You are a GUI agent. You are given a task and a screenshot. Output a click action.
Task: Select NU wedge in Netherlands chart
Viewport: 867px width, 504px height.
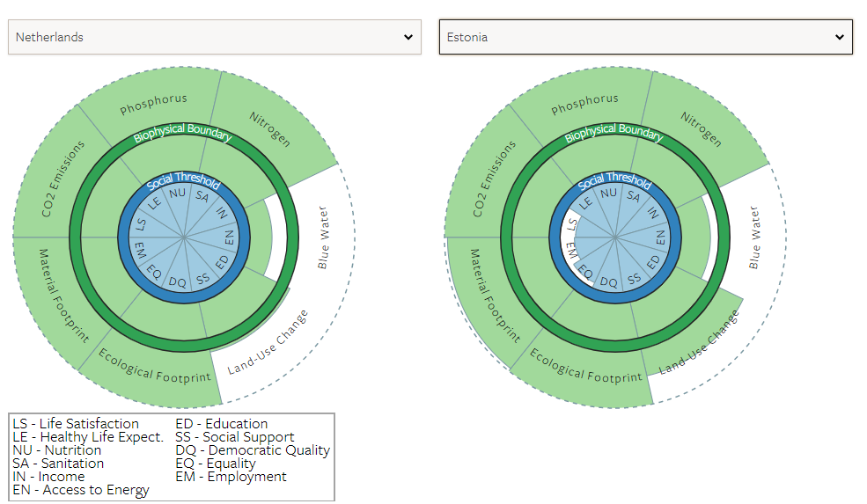(177, 193)
